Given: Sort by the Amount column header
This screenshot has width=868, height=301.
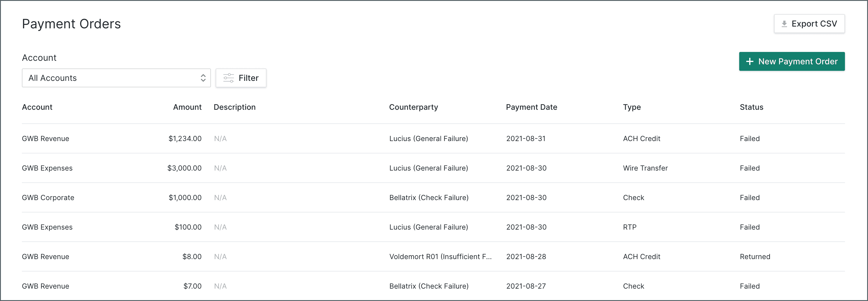Looking at the screenshot, I should [x=187, y=107].
